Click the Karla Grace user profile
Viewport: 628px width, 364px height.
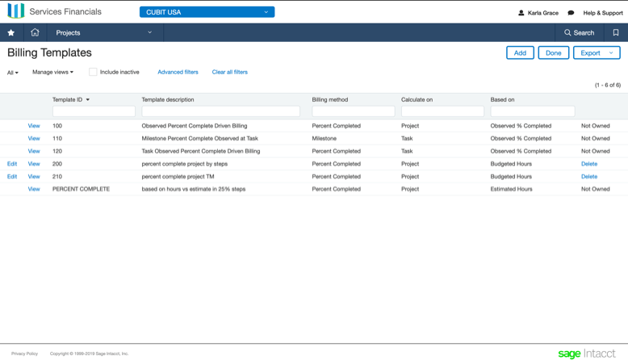point(538,13)
